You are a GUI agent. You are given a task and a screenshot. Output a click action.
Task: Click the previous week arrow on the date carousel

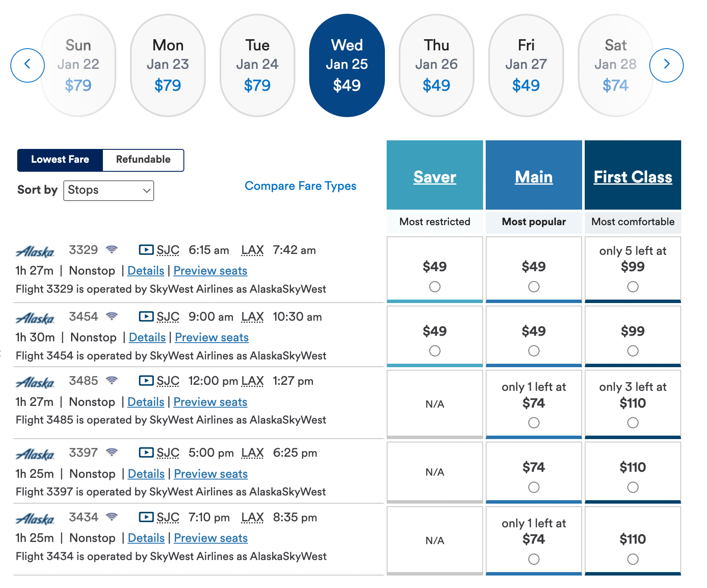point(27,65)
